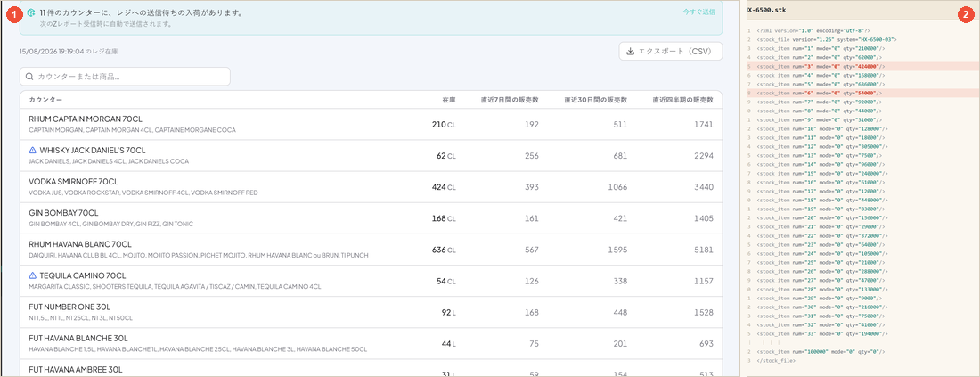Click the quarterly sales value 2294
The width and height of the screenshot is (980, 377).
pyautogui.click(x=702, y=156)
